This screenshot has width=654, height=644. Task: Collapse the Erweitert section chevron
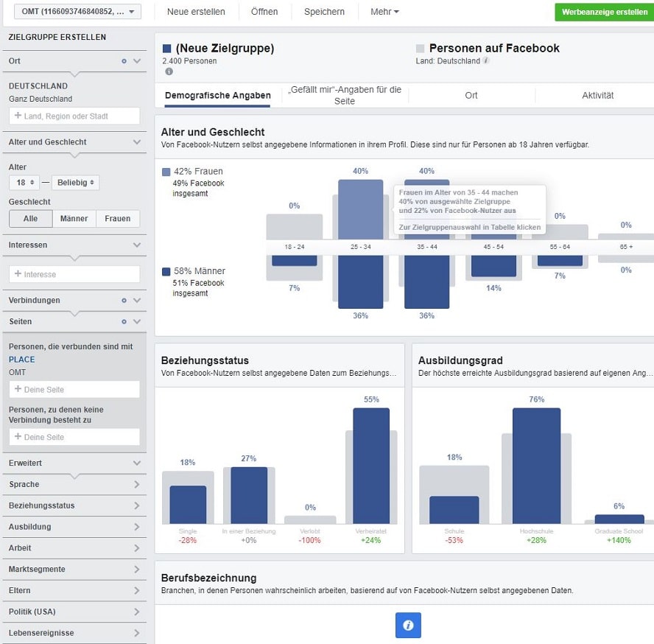coord(137,463)
